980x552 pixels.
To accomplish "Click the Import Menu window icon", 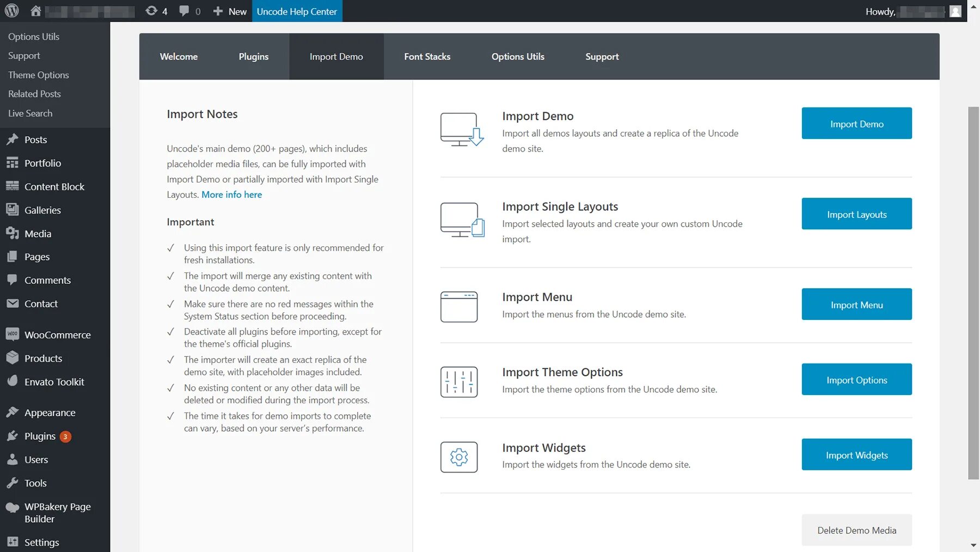I will tap(459, 307).
